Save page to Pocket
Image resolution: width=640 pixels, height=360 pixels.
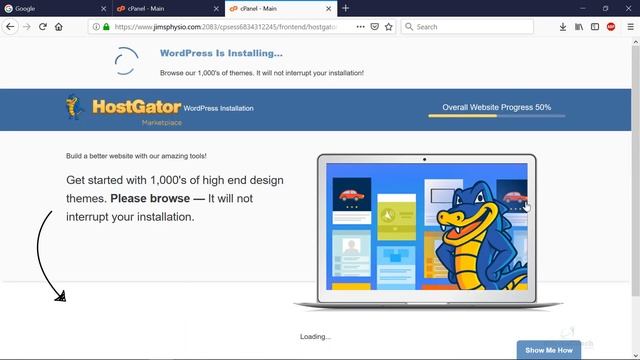[374, 27]
